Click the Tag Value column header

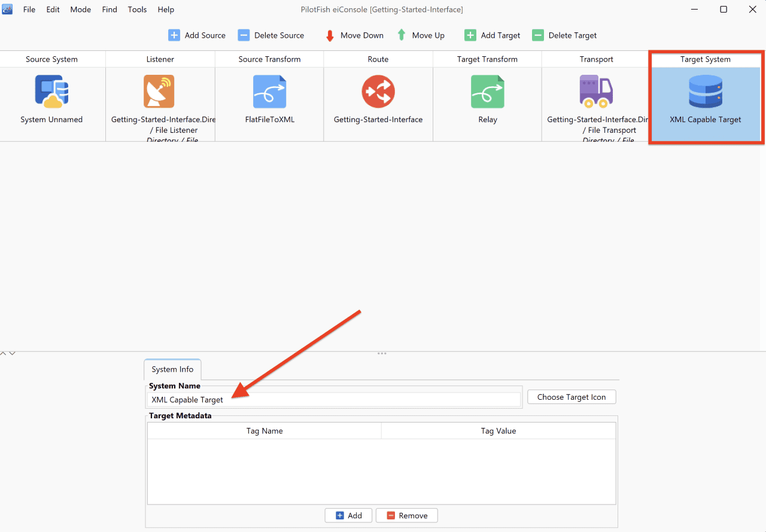pyautogui.click(x=498, y=431)
